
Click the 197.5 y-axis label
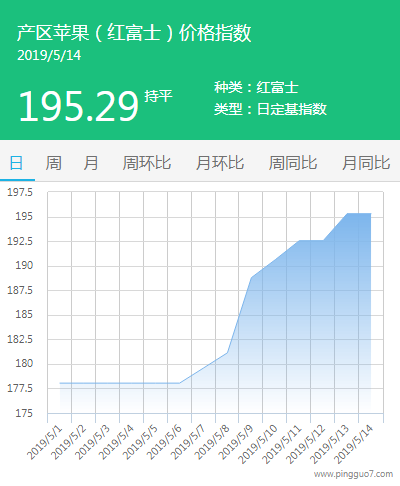click(20, 192)
